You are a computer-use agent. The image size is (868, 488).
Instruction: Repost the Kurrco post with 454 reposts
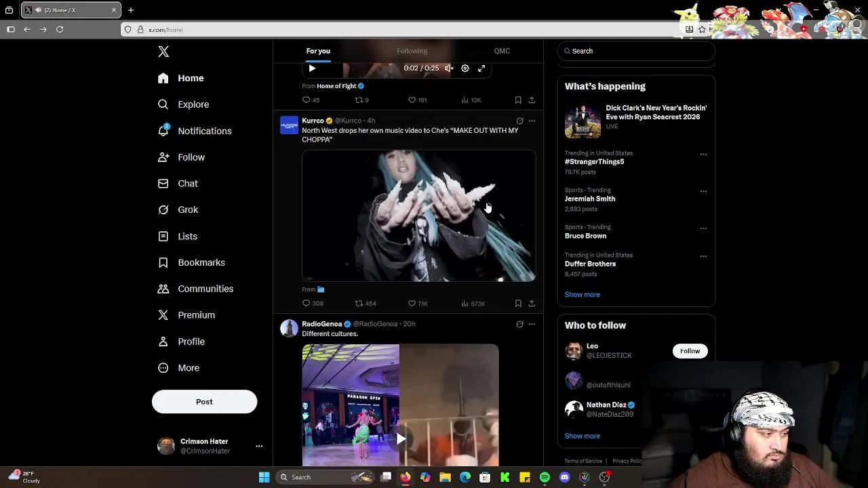click(366, 304)
